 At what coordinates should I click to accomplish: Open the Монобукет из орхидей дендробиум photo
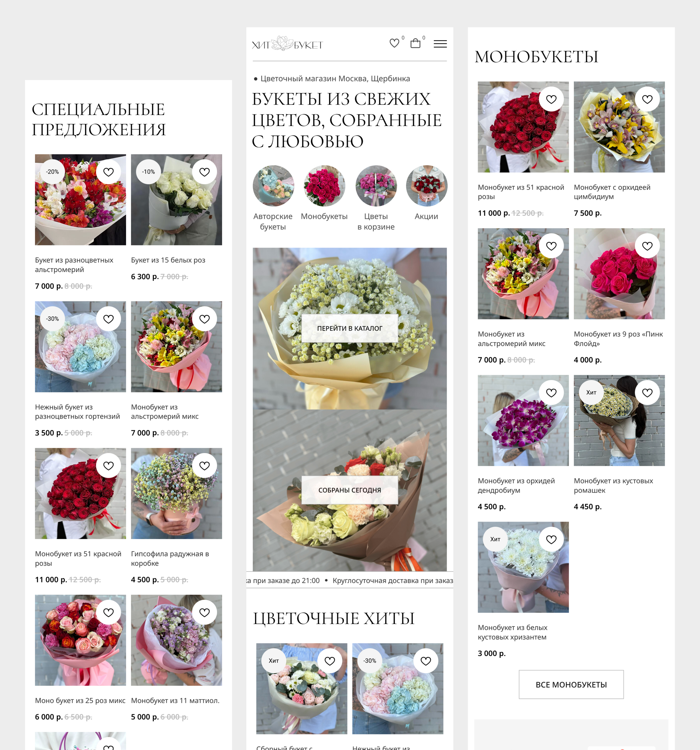pyautogui.click(x=523, y=420)
